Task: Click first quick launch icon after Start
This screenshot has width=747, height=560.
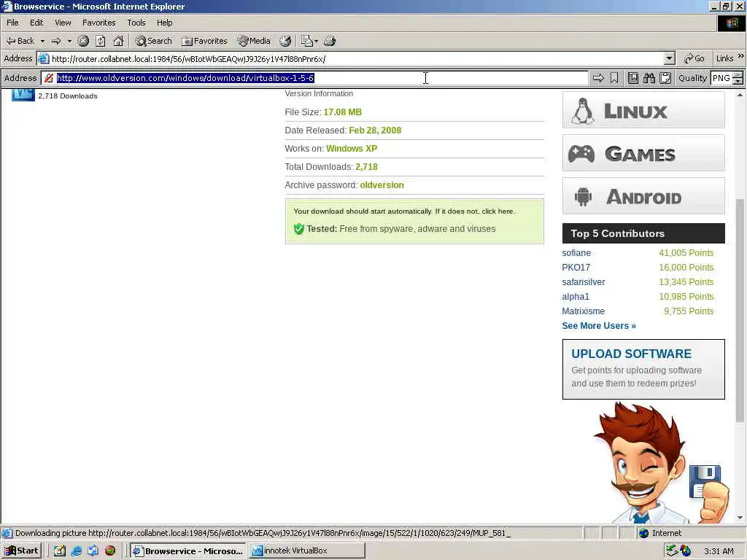Action: click(60, 551)
